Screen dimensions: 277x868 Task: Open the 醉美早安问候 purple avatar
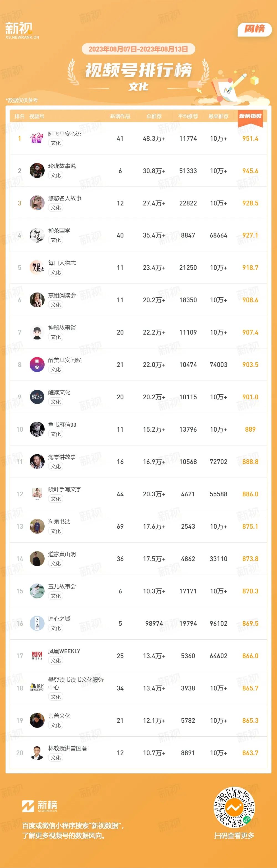point(37,364)
